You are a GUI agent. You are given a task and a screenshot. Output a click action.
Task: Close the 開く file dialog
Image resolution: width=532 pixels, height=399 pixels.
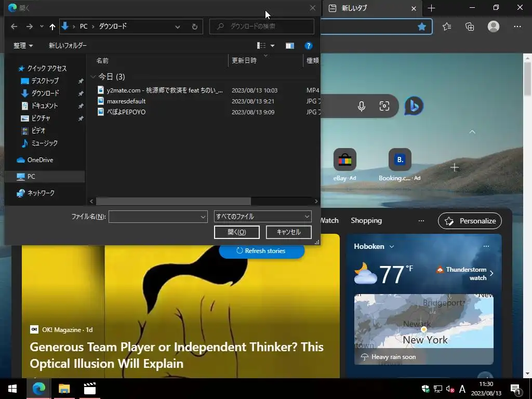[312, 8]
